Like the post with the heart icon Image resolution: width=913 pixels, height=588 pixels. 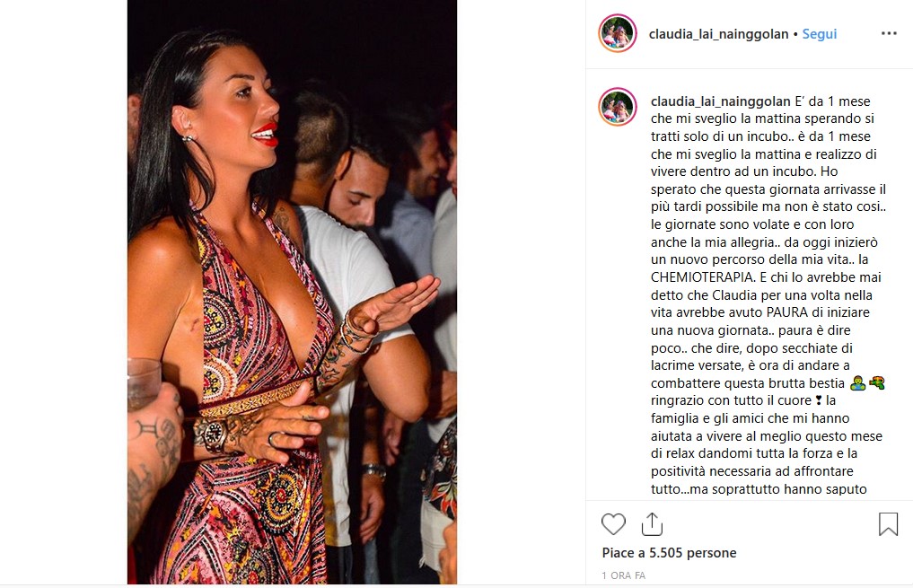tap(613, 524)
